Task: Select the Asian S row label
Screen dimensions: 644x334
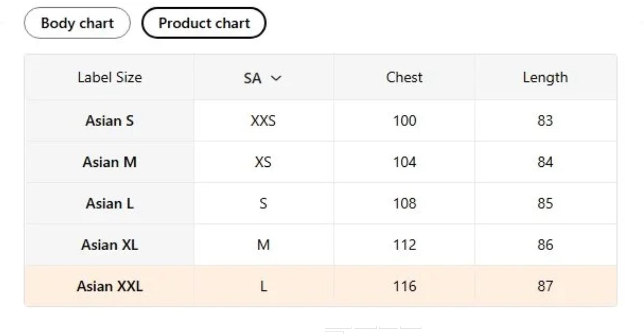Action: pos(109,121)
